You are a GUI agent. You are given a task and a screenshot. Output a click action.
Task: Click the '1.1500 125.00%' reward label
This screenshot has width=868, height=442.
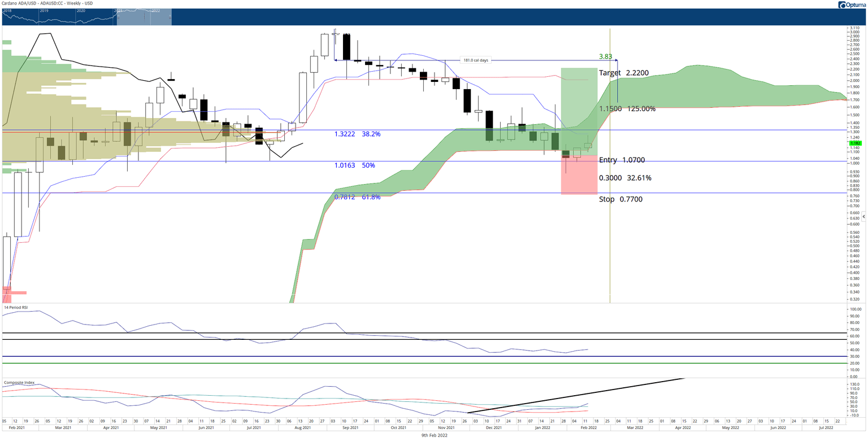click(x=627, y=108)
